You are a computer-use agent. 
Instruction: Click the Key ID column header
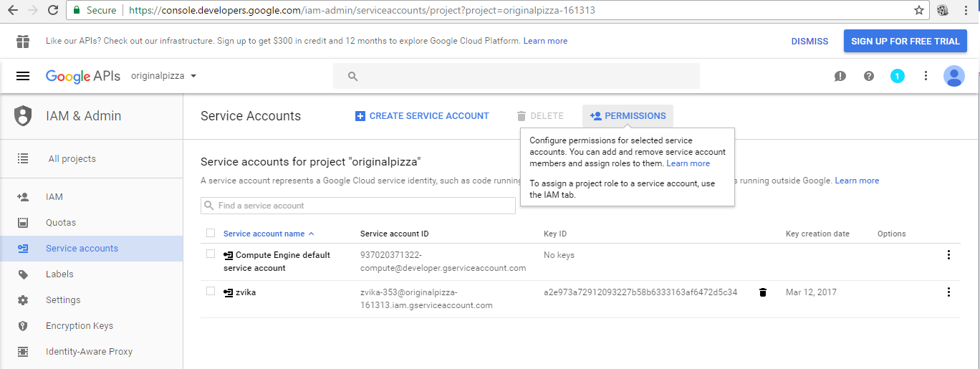(x=555, y=234)
